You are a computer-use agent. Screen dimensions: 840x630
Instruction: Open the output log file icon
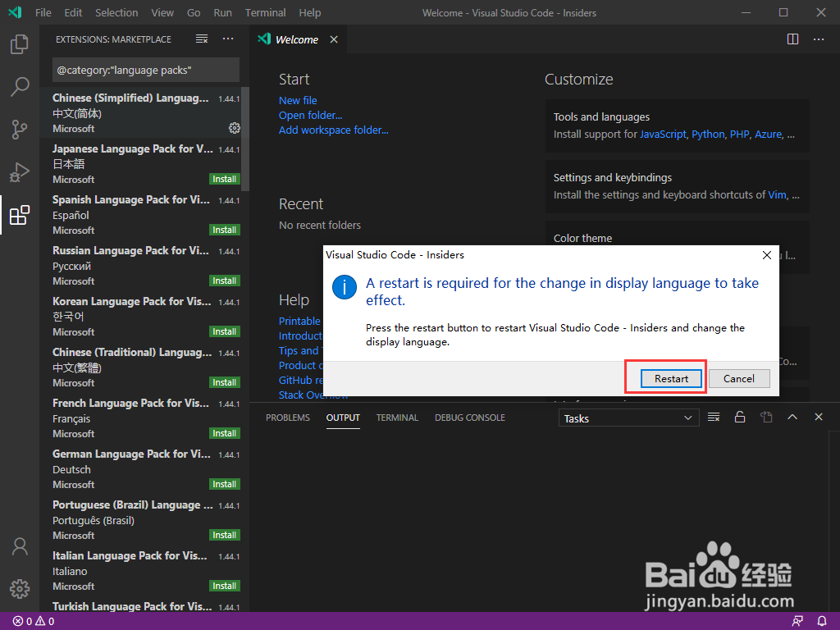point(766,417)
